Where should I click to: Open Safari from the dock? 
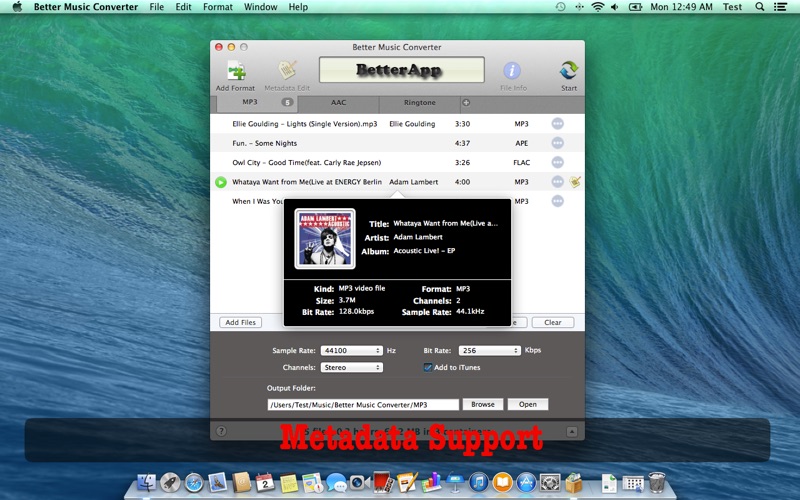pos(194,482)
